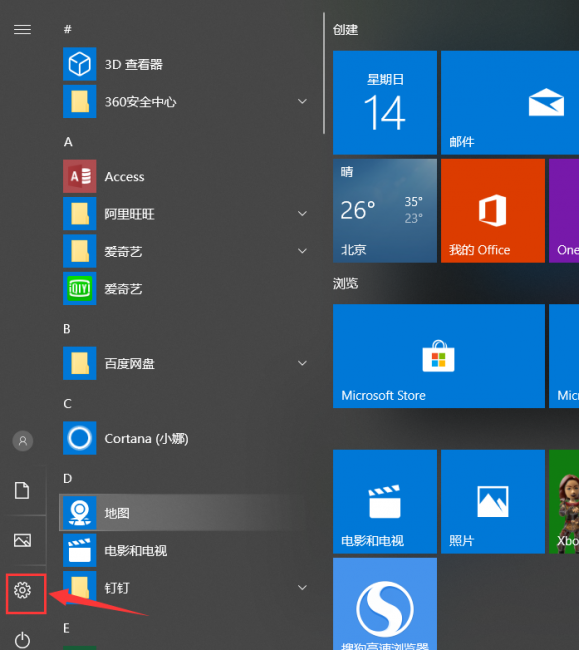Click the user account icon

click(23, 441)
